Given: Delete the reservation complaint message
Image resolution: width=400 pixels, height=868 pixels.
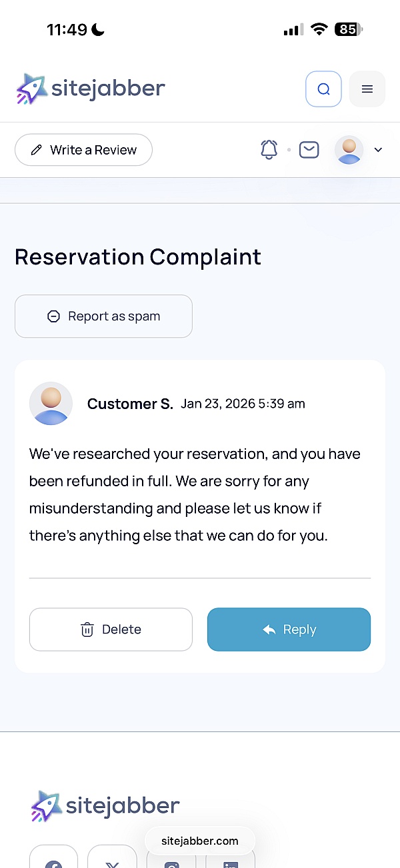Looking at the screenshot, I should point(111,630).
